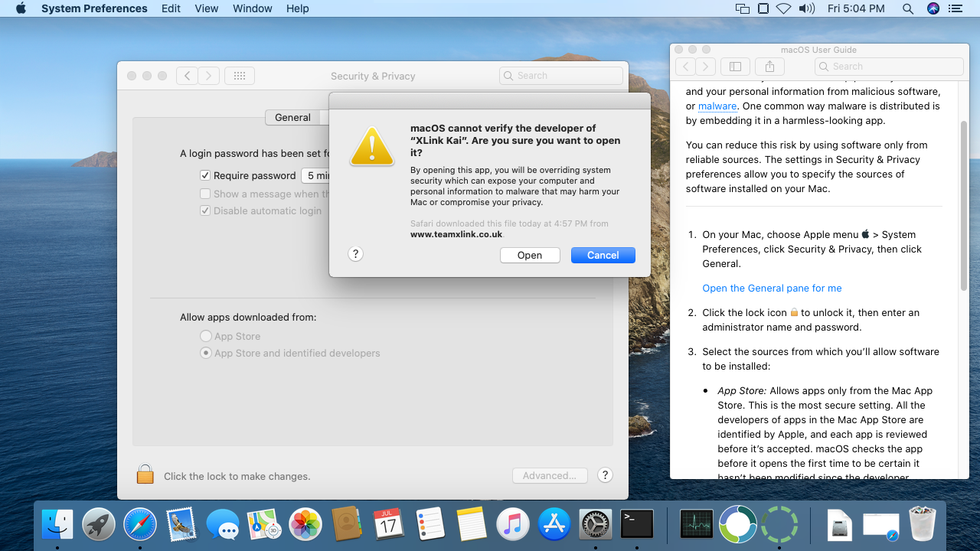This screenshot has height=551, width=980.
Task: Open Spotlight search in the menu bar
Action: pyautogui.click(x=907, y=8)
